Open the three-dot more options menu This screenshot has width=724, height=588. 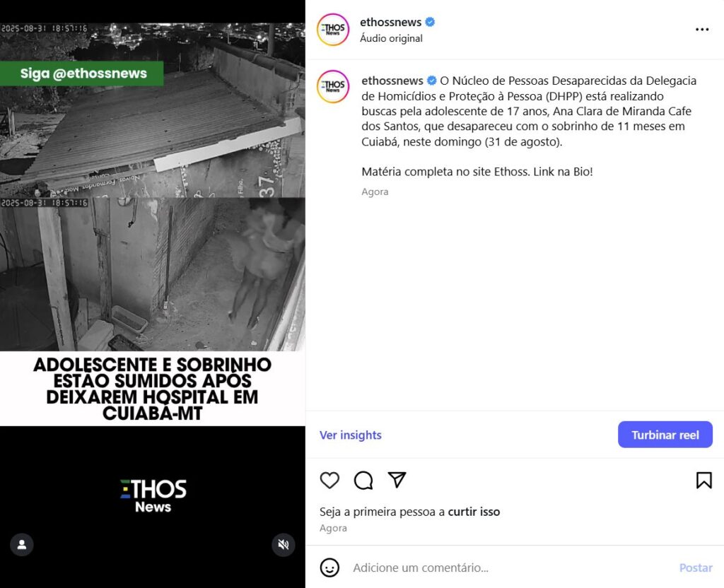click(x=702, y=30)
